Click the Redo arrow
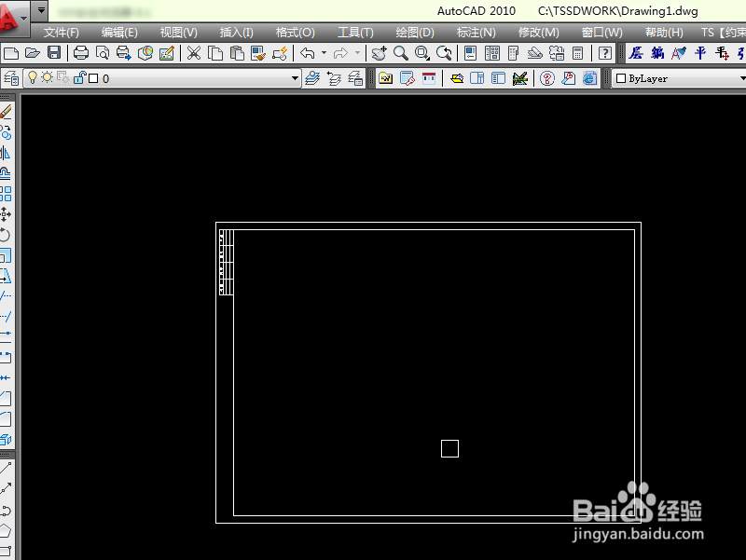 coord(340,53)
